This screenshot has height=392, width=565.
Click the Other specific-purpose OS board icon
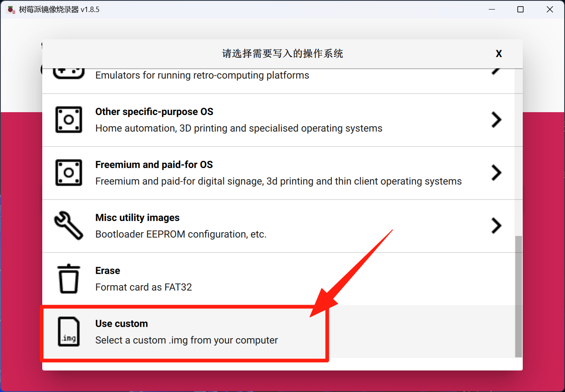(69, 120)
